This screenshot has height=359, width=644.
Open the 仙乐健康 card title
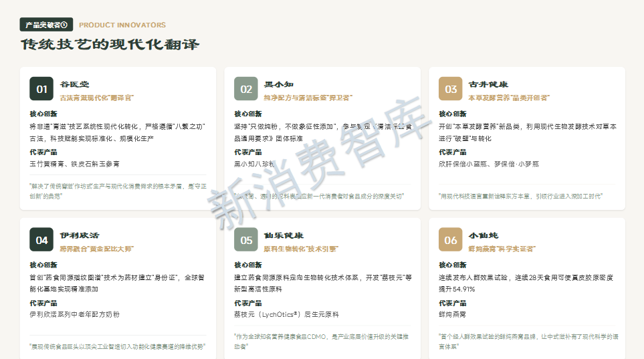coord(284,235)
